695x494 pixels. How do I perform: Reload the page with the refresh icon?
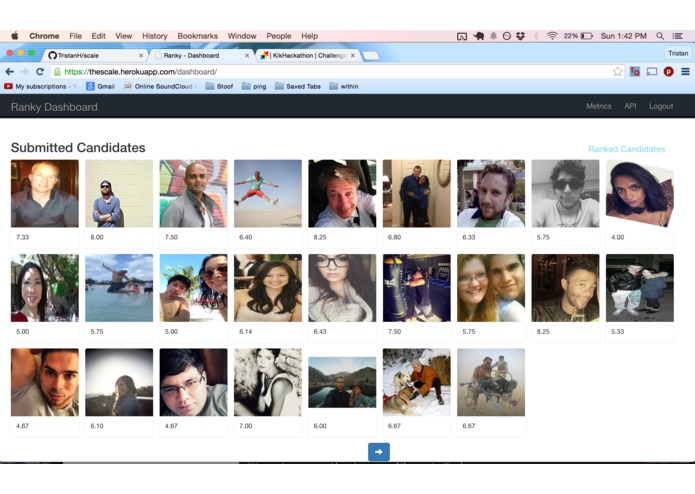click(x=40, y=71)
